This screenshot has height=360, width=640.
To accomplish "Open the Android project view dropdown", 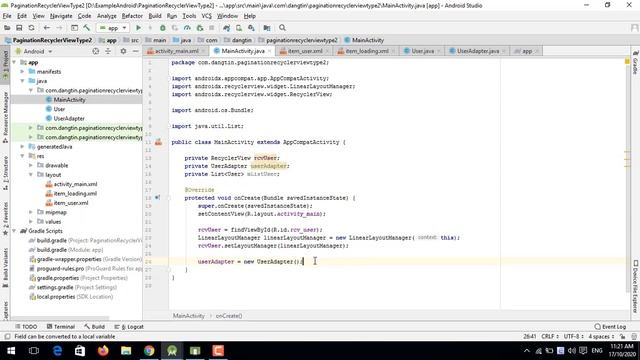I will pyautogui.click(x=34, y=51).
